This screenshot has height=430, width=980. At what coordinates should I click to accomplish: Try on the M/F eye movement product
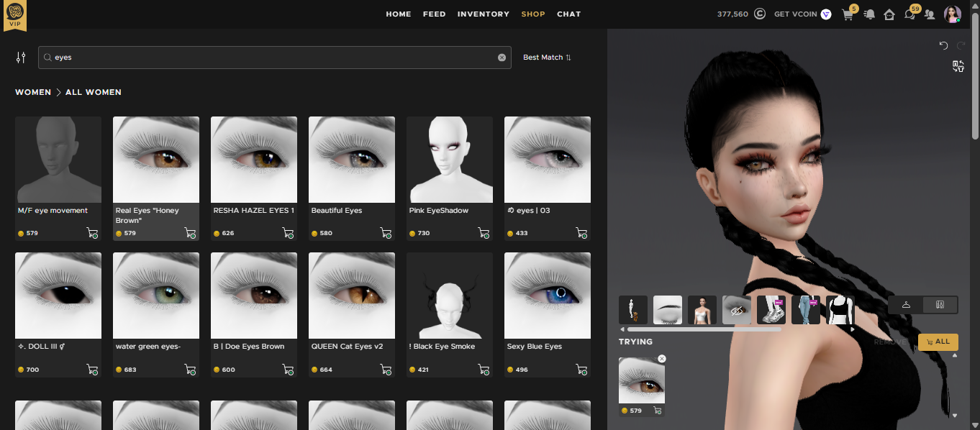click(58, 160)
